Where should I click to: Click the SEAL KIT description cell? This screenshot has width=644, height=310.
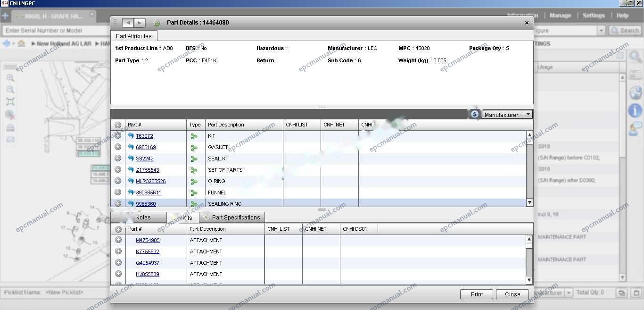click(244, 159)
